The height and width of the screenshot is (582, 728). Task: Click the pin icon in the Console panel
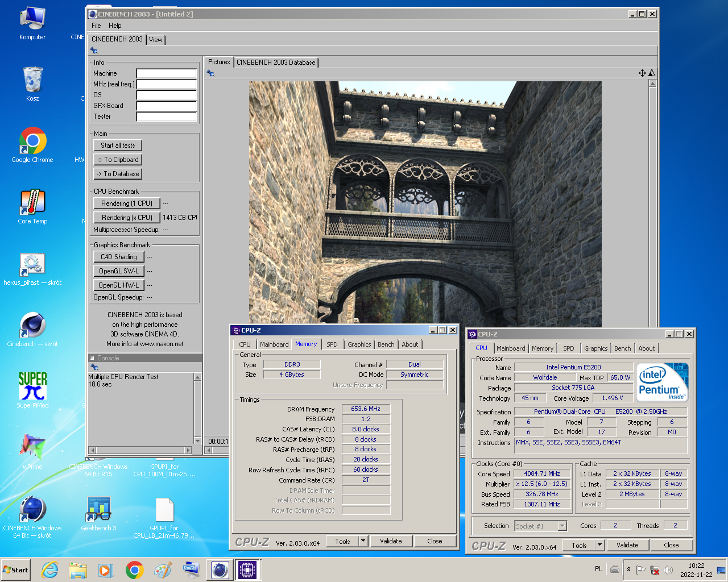coord(94,367)
